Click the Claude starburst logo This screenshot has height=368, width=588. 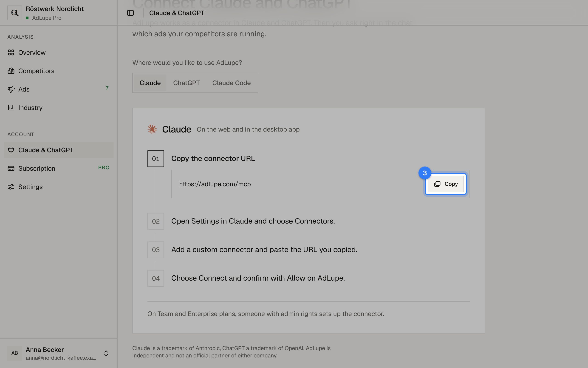152,129
